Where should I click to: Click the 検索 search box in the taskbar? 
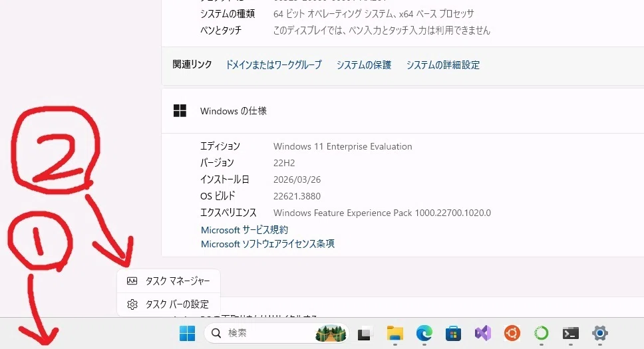click(276, 333)
